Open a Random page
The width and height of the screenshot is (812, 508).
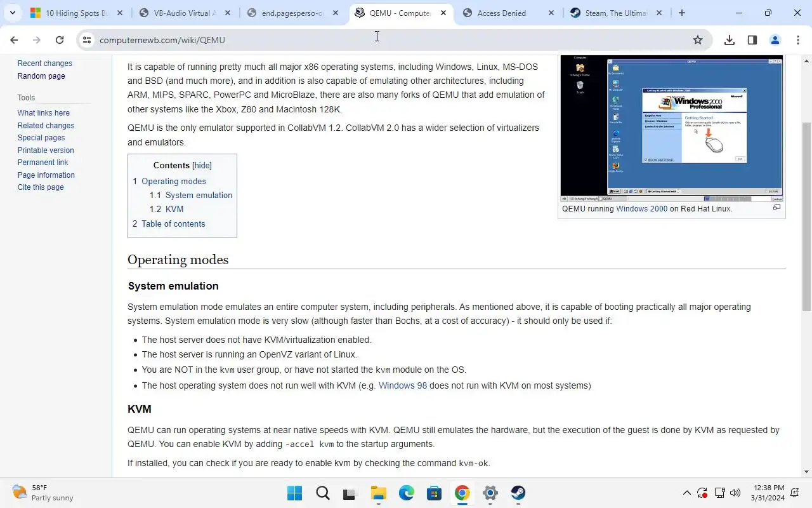(x=41, y=76)
